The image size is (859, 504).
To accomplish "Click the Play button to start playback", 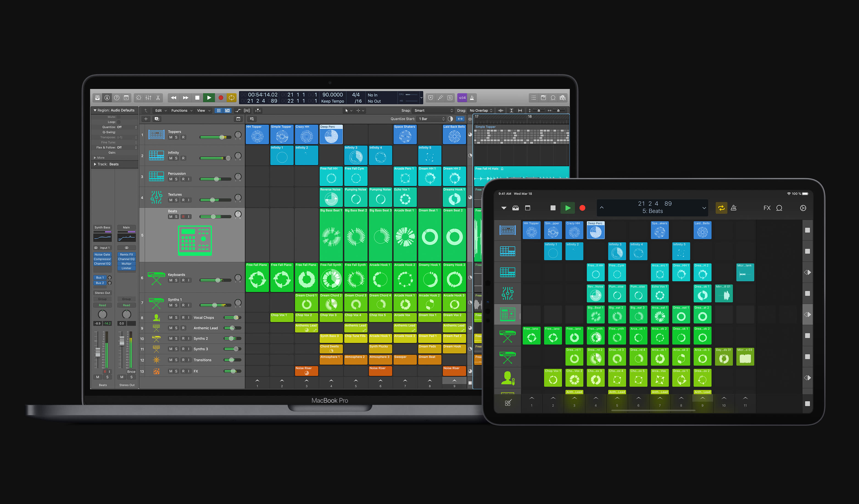I will (x=209, y=98).
